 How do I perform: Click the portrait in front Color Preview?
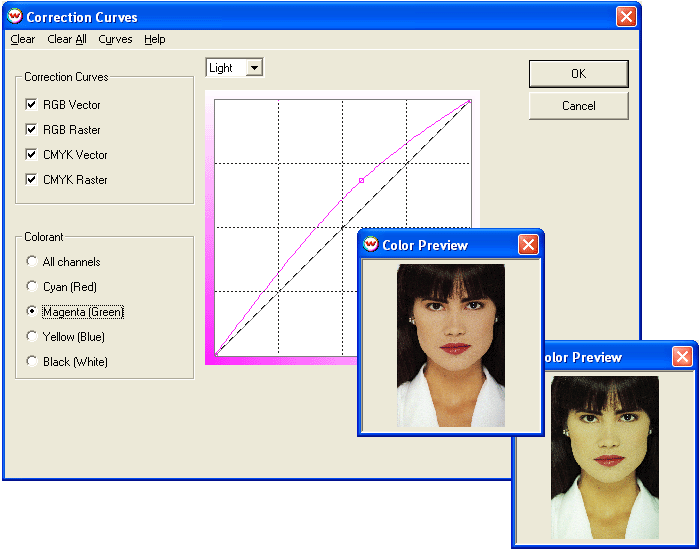[x=451, y=346]
